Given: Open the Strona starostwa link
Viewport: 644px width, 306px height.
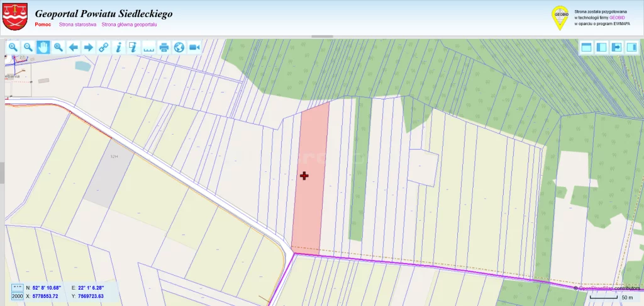Looking at the screenshot, I should [x=77, y=25].
